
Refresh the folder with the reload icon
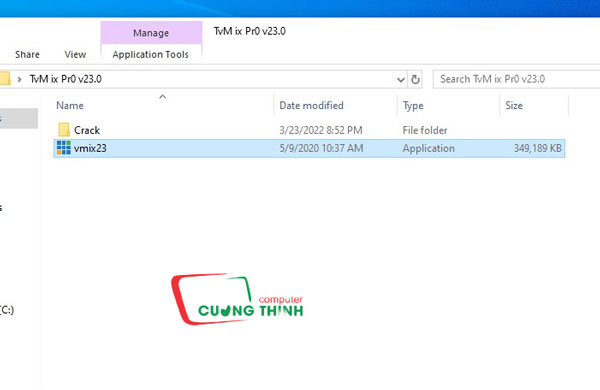pyautogui.click(x=415, y=79)
